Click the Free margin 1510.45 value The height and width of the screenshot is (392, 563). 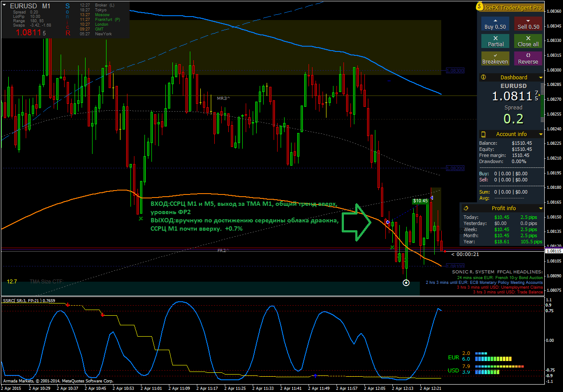[x=520, y=155]
